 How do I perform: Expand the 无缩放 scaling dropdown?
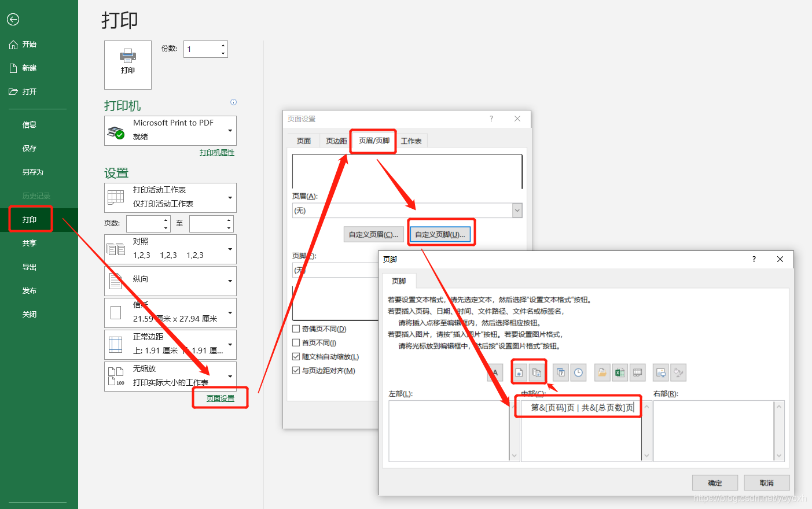pos(170,377)
